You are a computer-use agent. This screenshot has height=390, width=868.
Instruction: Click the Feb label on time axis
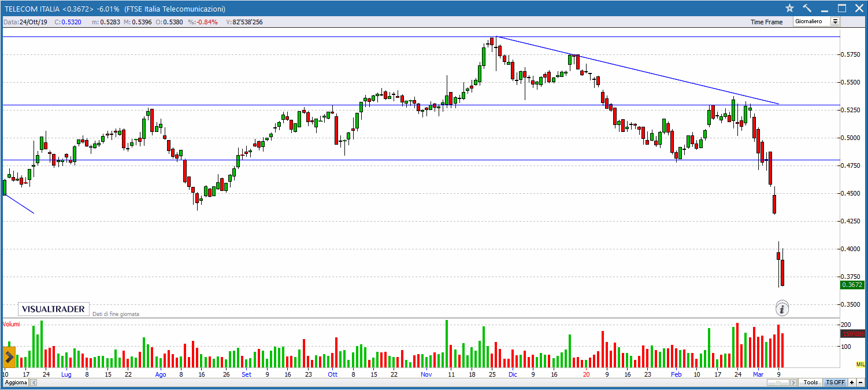tap(676, 374)
